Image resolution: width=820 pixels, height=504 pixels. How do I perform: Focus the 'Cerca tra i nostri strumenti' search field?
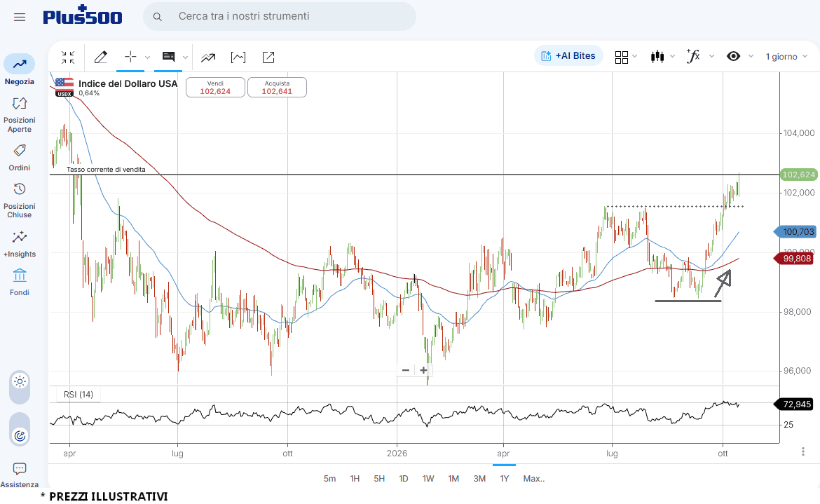click(x=279, y=16)
